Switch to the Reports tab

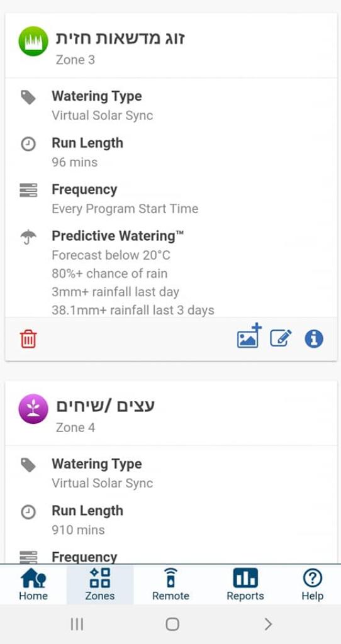[x=245, y=584]
